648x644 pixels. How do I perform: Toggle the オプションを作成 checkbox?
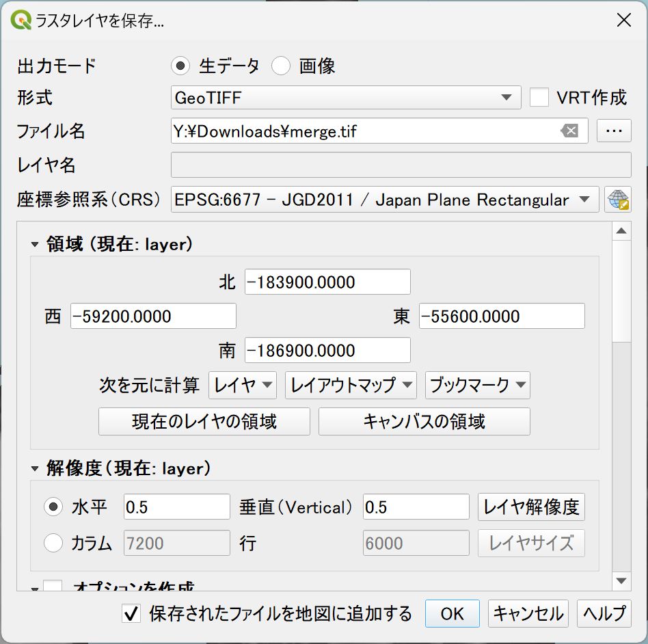(x=53, y=585)
